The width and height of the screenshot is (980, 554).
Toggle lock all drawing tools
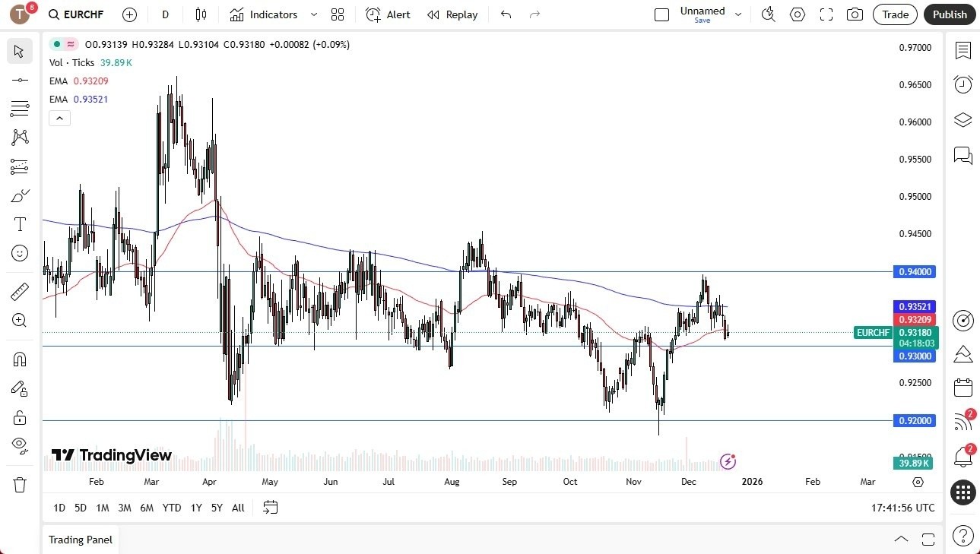[x=20, y=417]
